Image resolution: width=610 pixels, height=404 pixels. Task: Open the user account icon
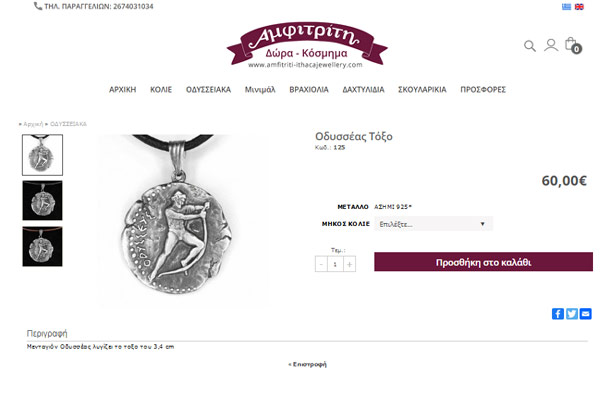pyautogui.click(x=550, y=45)
